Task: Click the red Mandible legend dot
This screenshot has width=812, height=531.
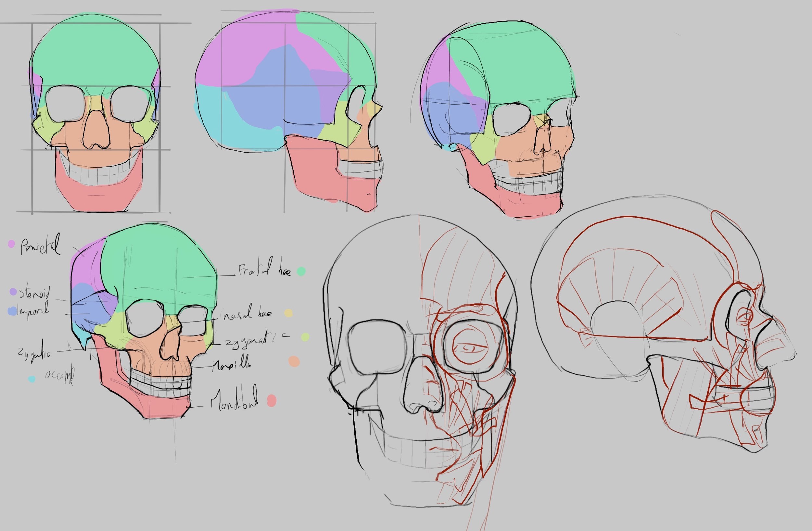Action: [272, 401]
